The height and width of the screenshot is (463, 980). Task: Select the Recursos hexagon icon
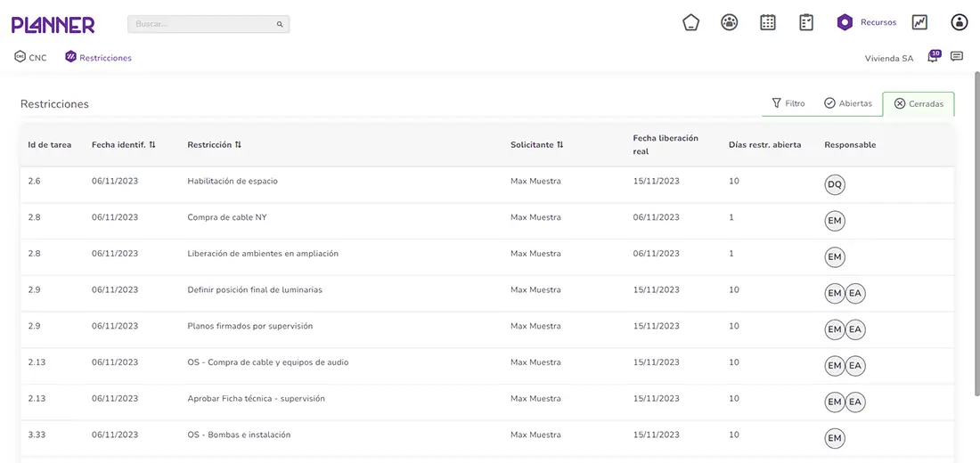pos(845,22)
